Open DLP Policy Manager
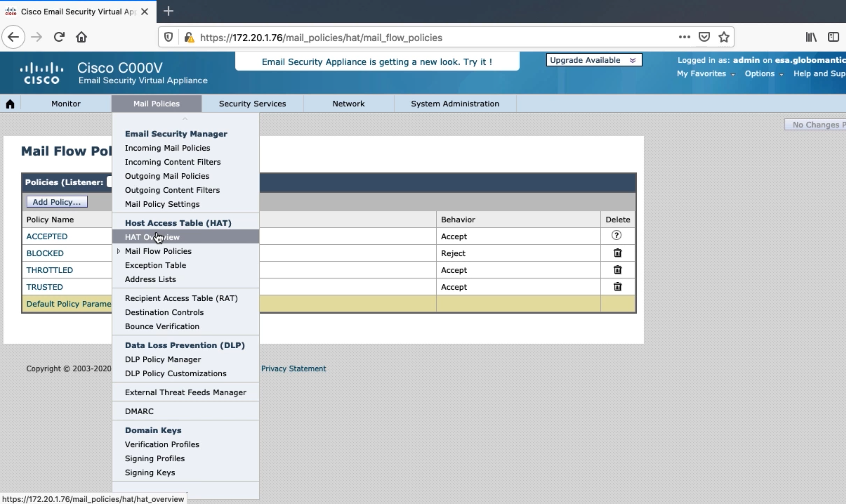The height and width of the screenshot is (504, 846). click(x=163, y=360)
